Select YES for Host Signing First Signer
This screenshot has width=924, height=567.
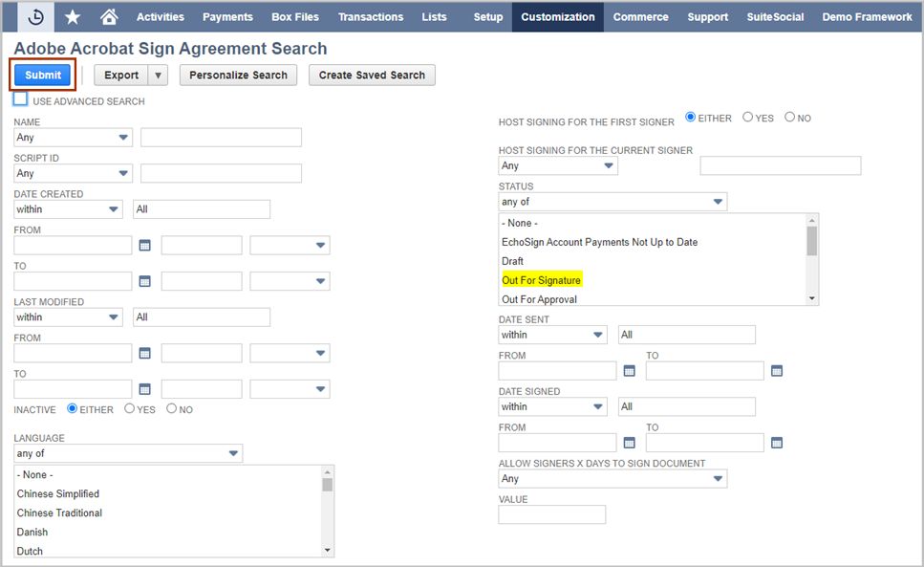click(x=748, y=118)
